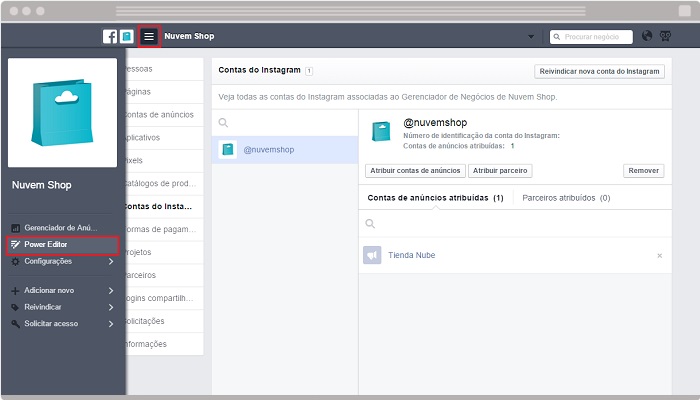Open Solicitações in settings list

pyautogui.click(x=164, y=321)
